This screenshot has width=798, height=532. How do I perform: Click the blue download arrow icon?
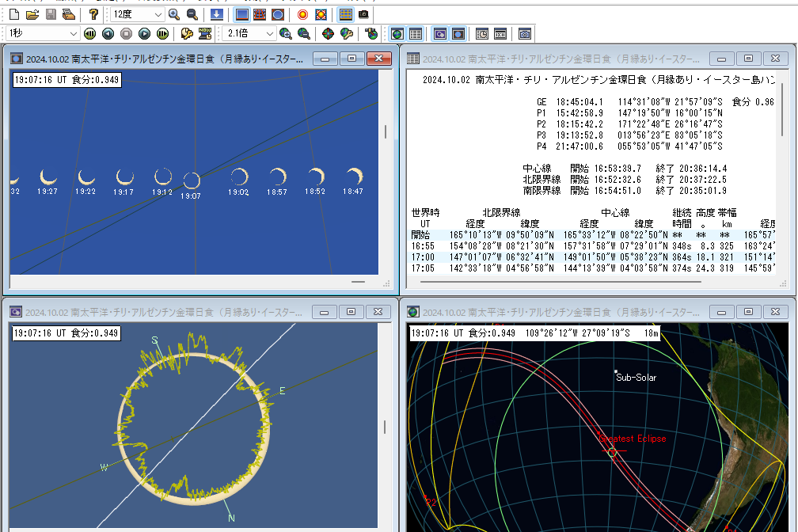[x=217, y=15]
